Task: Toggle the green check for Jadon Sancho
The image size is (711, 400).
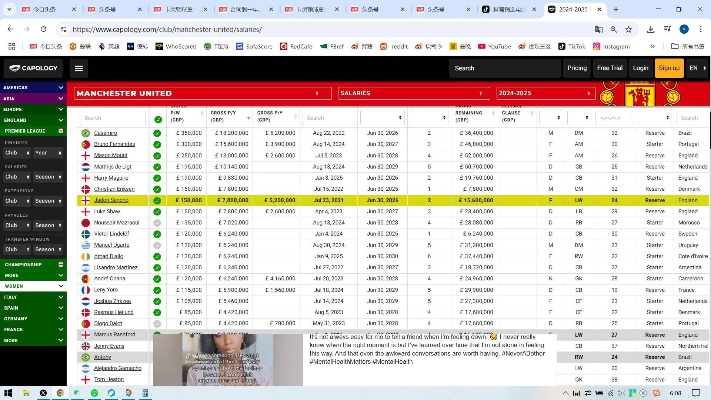Action: pyautogui.click(x=157, y=200)
